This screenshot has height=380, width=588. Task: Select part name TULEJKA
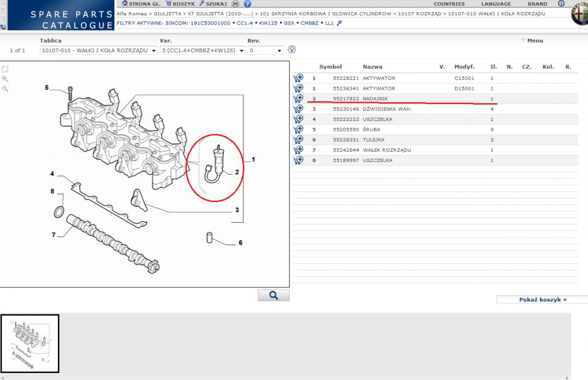373,140
